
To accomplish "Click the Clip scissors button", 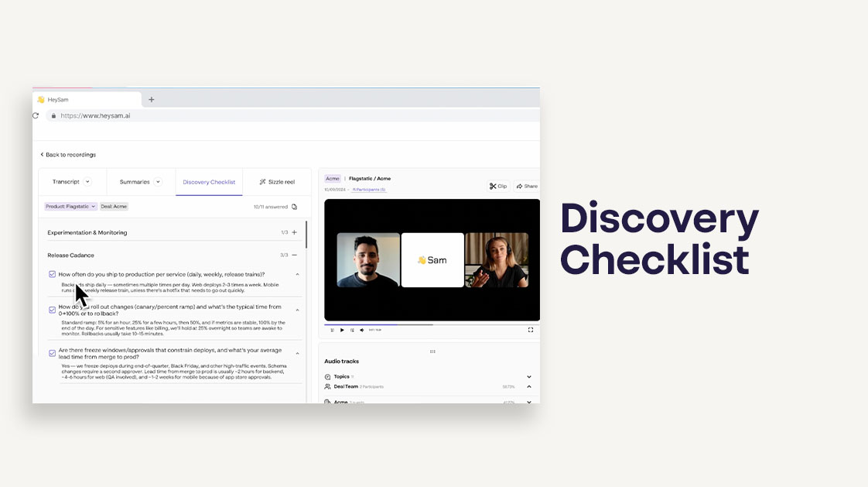I will tap(498, 186).
